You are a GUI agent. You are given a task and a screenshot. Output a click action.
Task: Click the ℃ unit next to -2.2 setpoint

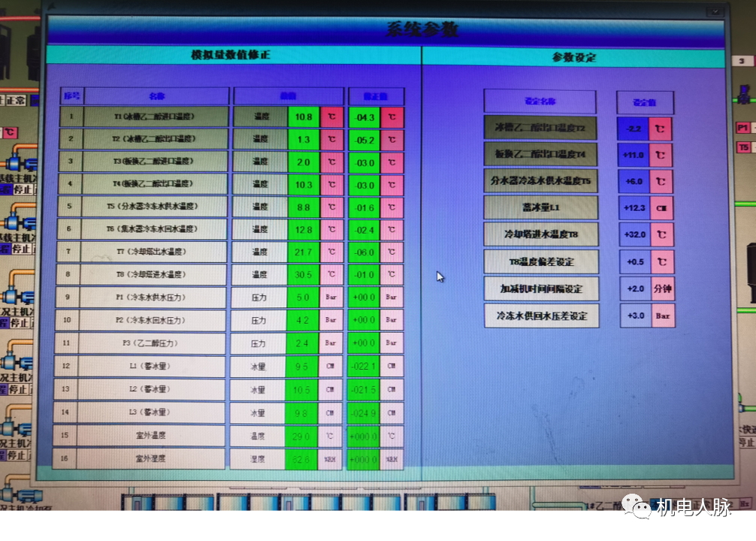[x=660, y=129]
